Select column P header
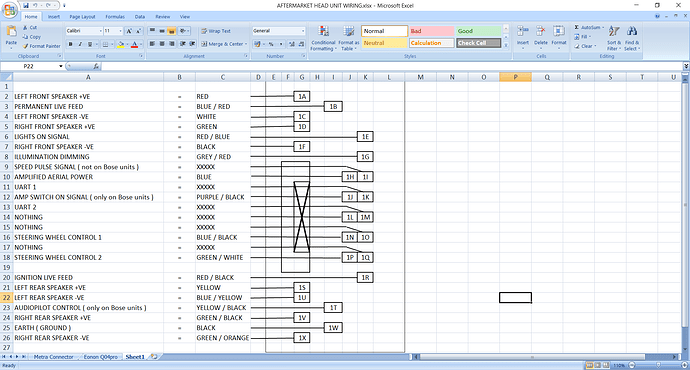 tap(515, 77)
